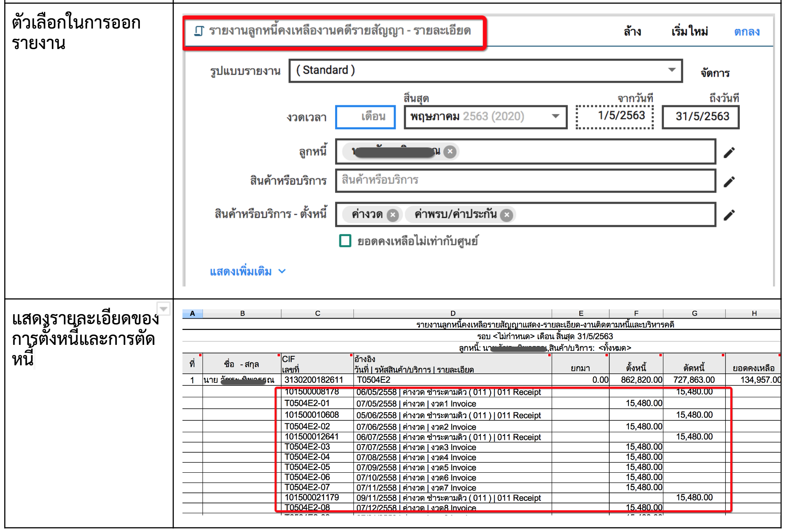Viewport: 787px width, 532px height.
Task: Remove the debtor chip with its x icon
Action: pos(450,151)
